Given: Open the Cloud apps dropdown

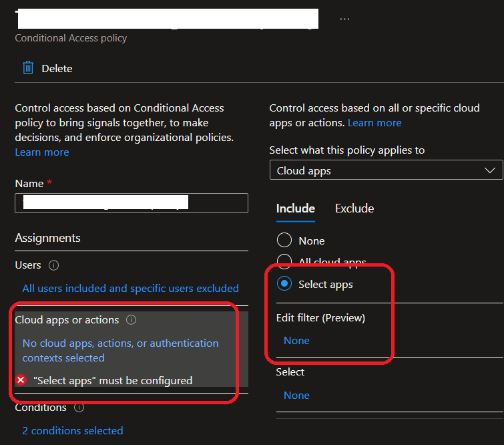Looking at the screenshot, I should (x=386, y=170).
